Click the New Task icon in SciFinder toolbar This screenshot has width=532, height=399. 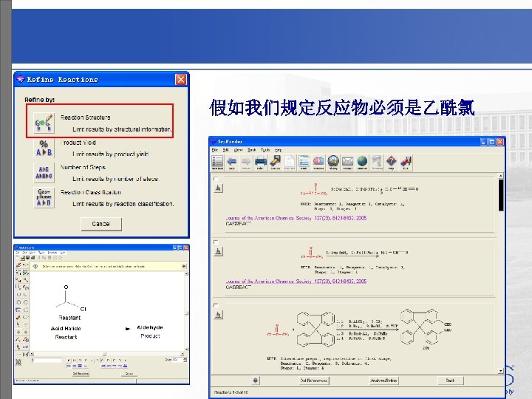coord(217,162)
